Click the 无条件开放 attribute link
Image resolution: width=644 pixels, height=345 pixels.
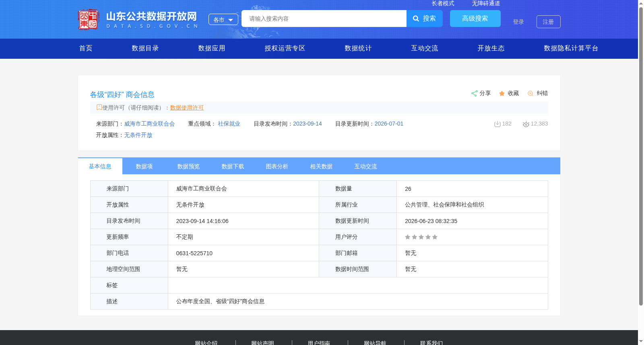pyautogui.click(x=138, y=135)
